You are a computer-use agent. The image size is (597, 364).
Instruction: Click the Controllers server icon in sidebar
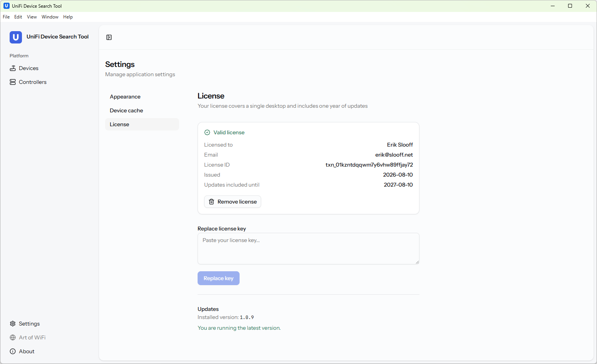point(13,82)
